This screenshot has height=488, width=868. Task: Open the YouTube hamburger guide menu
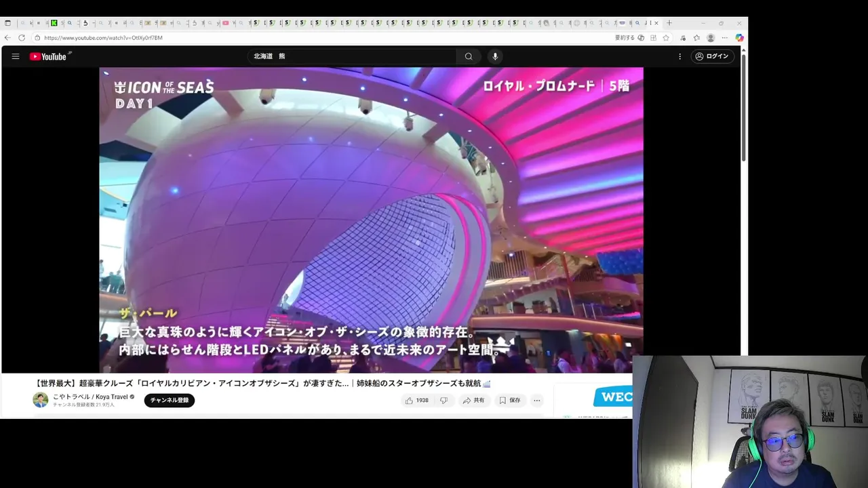point(15,56)
